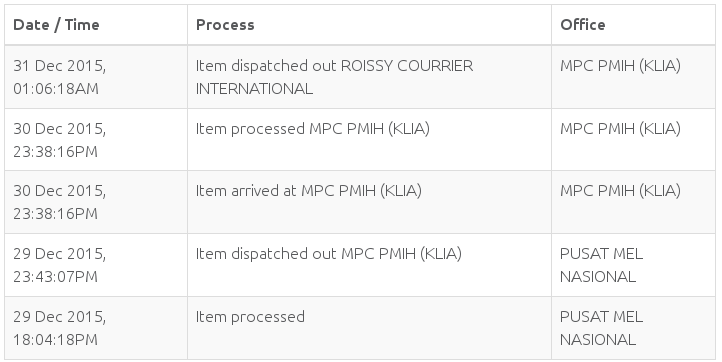
Task: Select the 29 Dec 2015, 23:43:07PM timestamp
Action: click(59, 265)
